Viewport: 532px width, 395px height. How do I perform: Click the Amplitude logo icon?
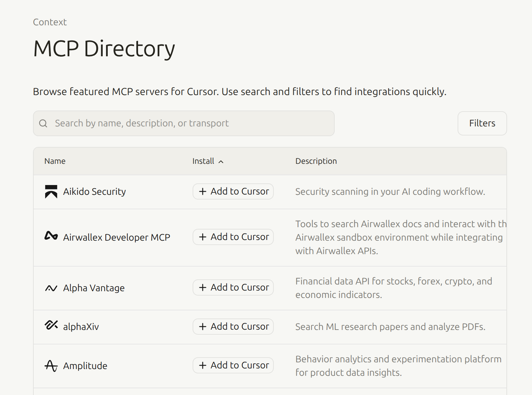coord(51,366)
